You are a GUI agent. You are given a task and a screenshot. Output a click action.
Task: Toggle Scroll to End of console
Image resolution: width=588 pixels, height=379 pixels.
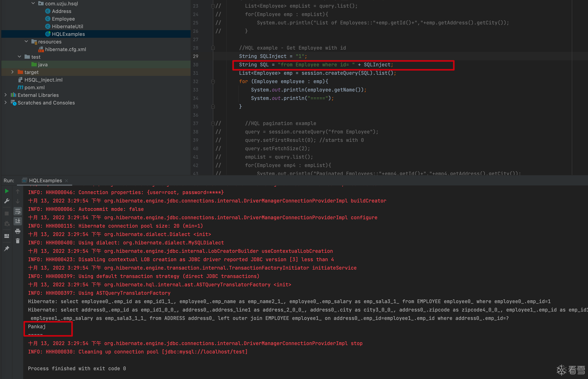tap(18, 221)
